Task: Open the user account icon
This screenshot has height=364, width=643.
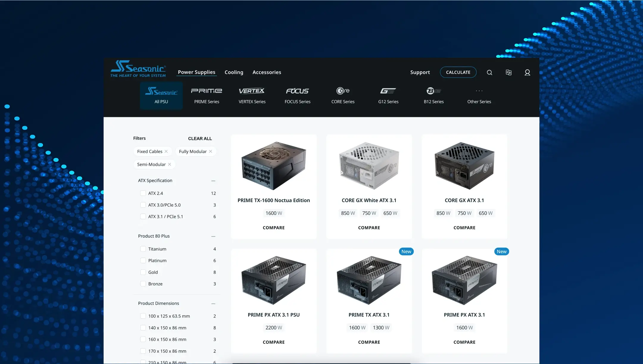Action: tap(527, 72)
